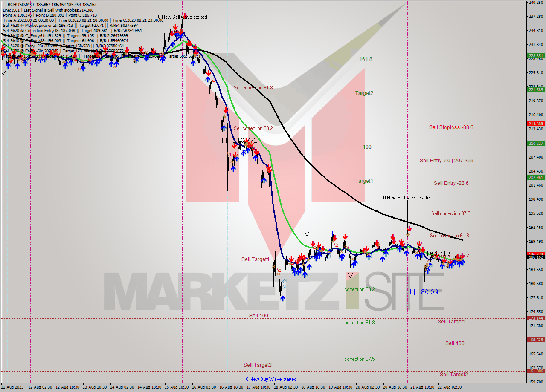This screenshot has height=392, width=546.
Task: Click the 192.460 price axis value
Action: (x=536, y=228)
